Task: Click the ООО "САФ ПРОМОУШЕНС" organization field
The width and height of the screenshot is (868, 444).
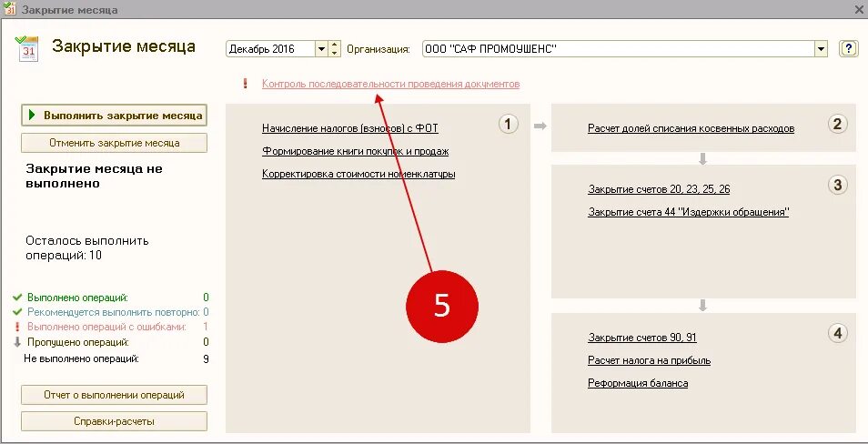Action: pos(619,49)
